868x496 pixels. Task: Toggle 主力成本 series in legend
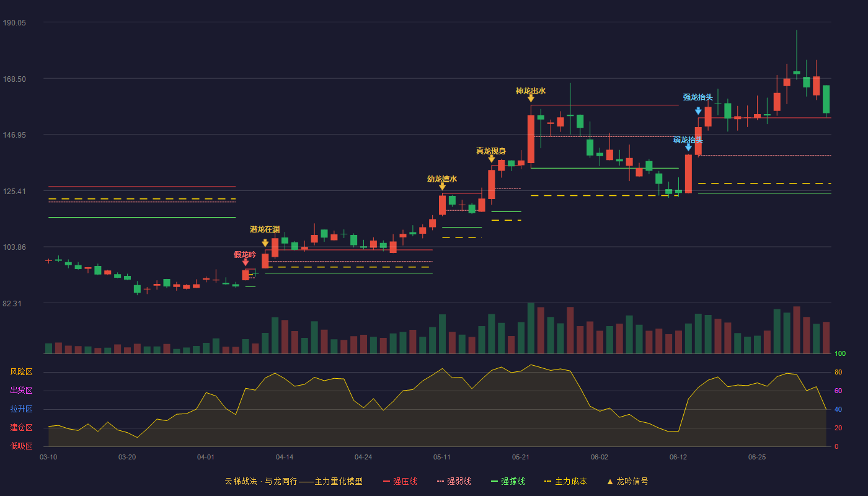tap(565, 481)
